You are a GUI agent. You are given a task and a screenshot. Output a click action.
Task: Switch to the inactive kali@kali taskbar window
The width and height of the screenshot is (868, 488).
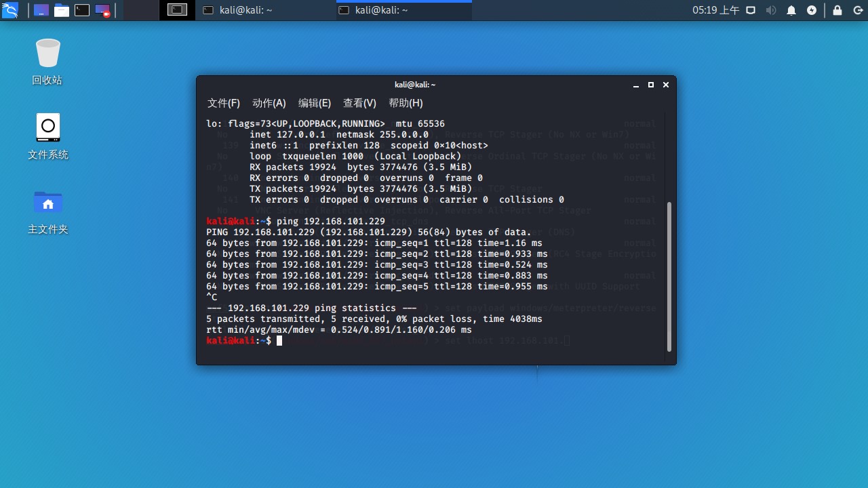[266, 10]
